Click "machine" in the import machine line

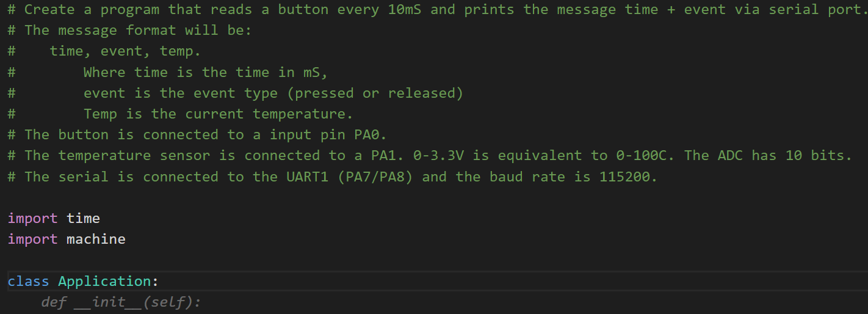coord(96,239)
